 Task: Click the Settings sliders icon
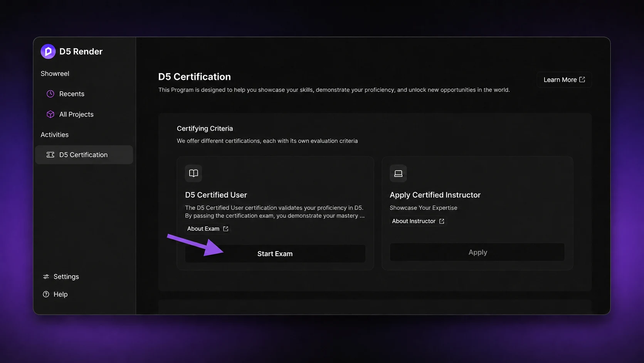tap(46, 277)
